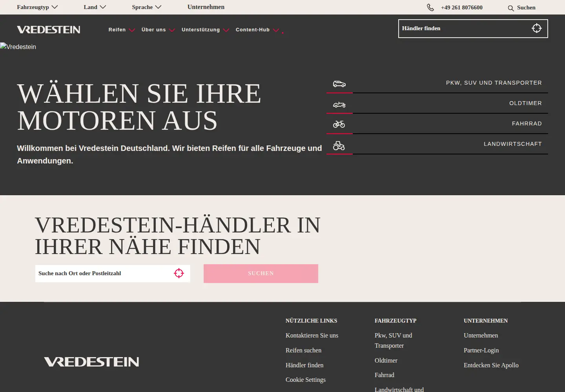Click the pink Suchen button
This screenshot has height=392, width=565.
point(261,274)
